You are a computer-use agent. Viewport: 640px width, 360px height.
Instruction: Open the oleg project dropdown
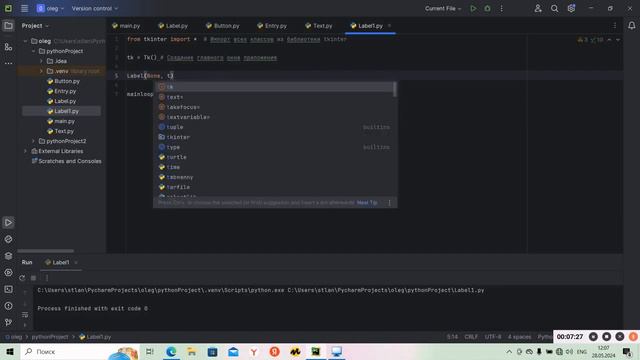(x=51, y=8)
